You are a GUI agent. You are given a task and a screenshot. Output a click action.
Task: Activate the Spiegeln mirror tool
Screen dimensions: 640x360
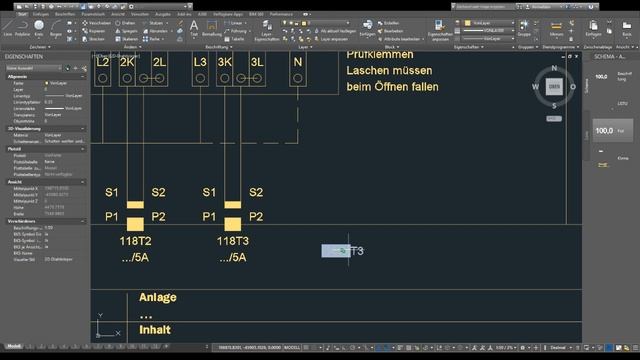tap(126, 31)
